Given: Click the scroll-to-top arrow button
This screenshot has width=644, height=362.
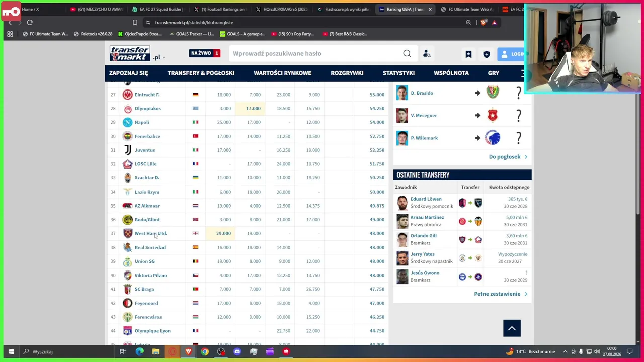Looking at the screenshot, I should (x=512, y=328).
